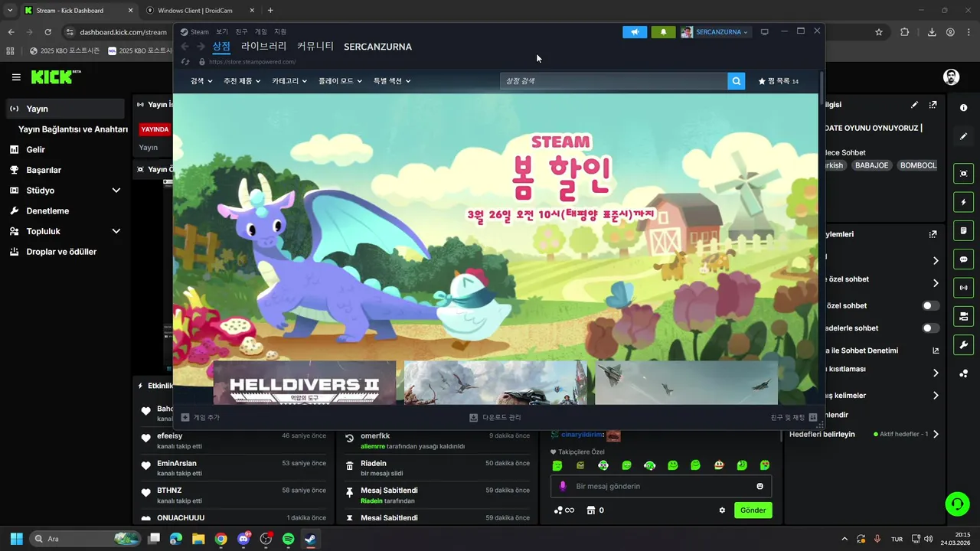The height and width of the screenshot is (551, 980).
Task: Switch to the 라이브러리 tab
Action: click(264, 47)
